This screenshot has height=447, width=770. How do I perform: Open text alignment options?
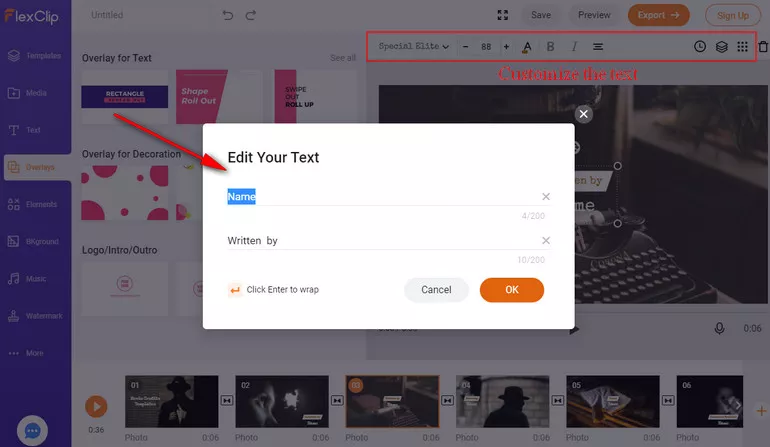[598, 47]
